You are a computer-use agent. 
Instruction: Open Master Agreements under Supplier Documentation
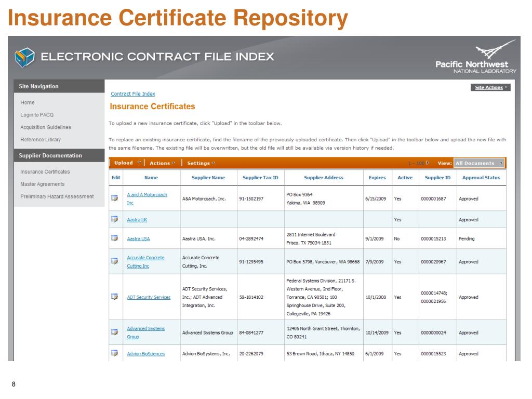click(43, 184)
